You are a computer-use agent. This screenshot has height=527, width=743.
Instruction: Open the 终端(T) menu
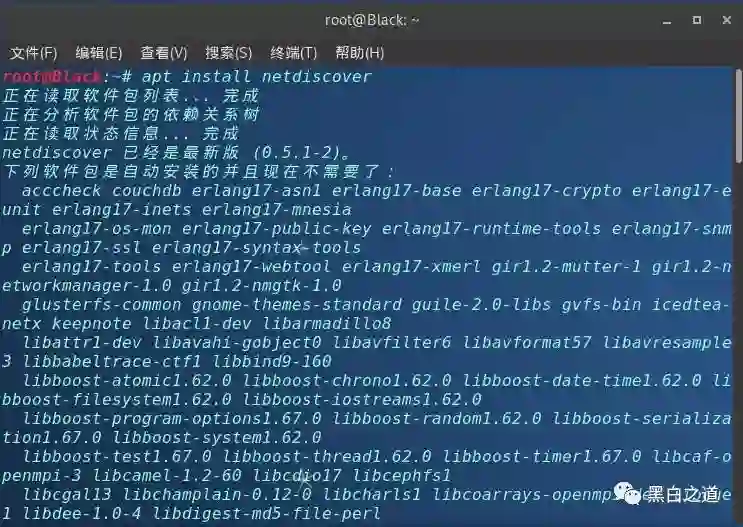tap(293, 53)
